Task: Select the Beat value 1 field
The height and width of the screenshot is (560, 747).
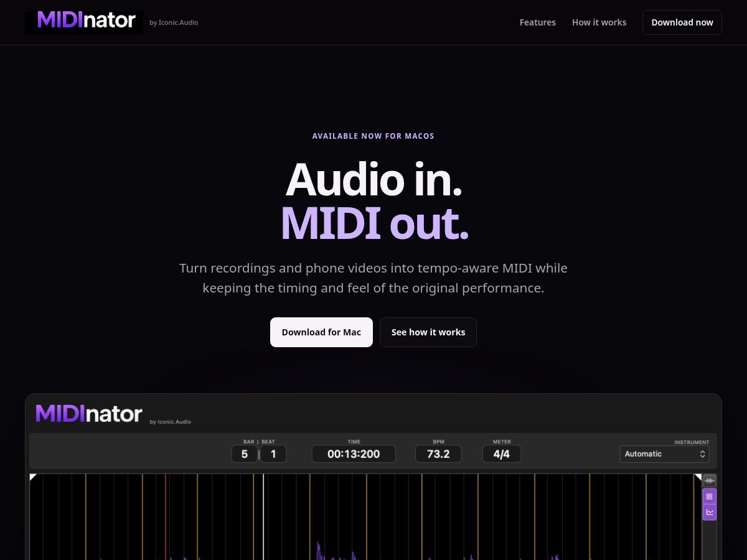Action: tap(273, 454)
